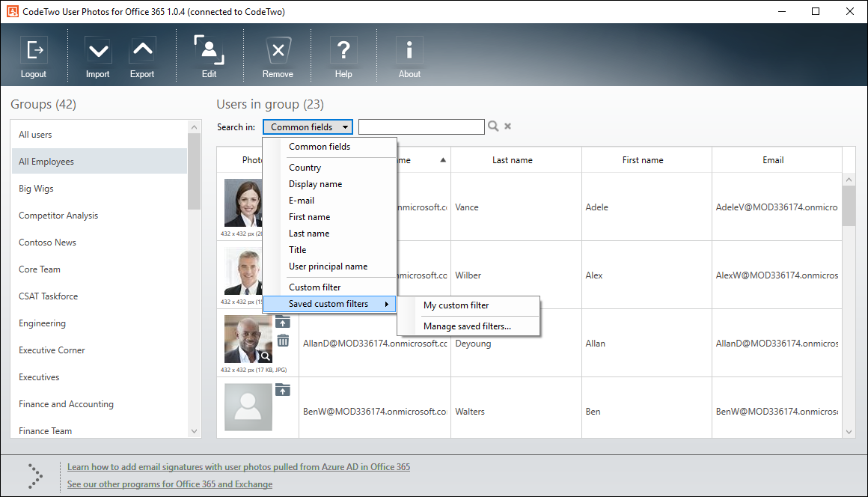Click the magnifier search icon
The image size is (868, 497).
(x=493, y=126)
